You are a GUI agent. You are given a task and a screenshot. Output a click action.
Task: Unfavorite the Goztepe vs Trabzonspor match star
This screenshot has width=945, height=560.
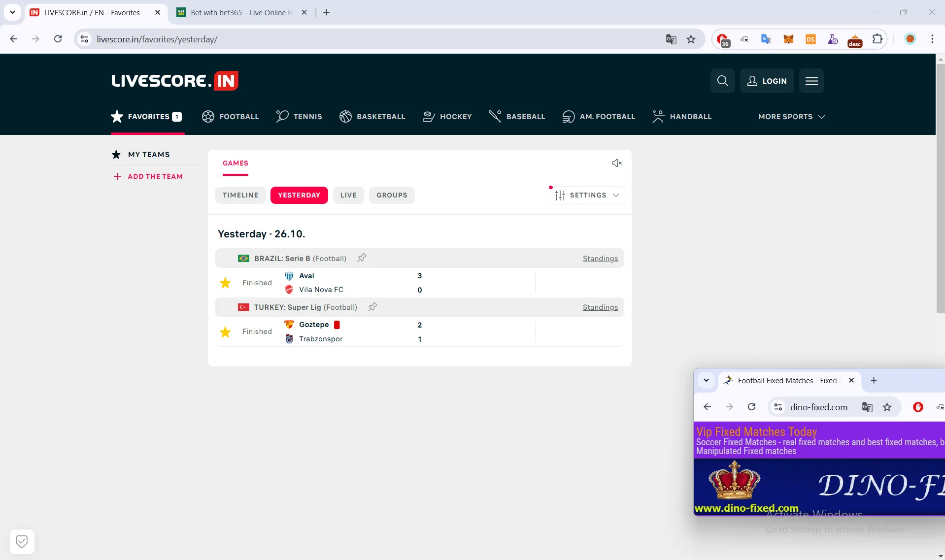[225, 332]
